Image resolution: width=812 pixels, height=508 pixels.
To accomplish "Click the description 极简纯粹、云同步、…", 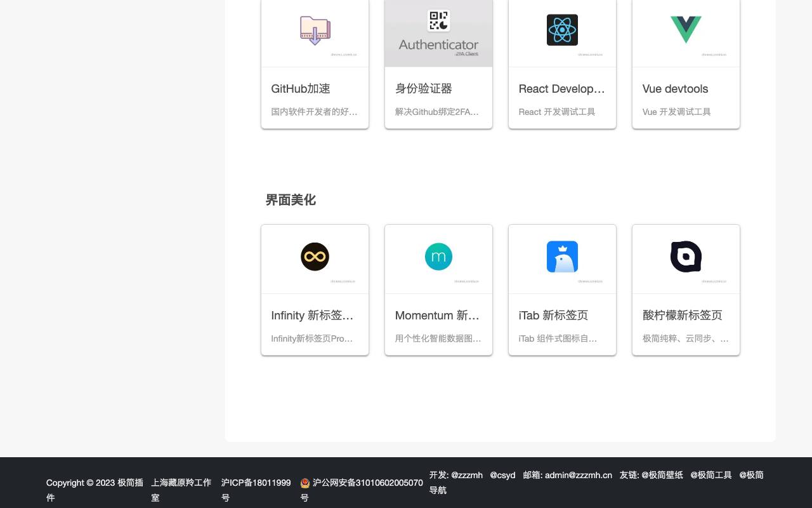I will pos(685,338).
